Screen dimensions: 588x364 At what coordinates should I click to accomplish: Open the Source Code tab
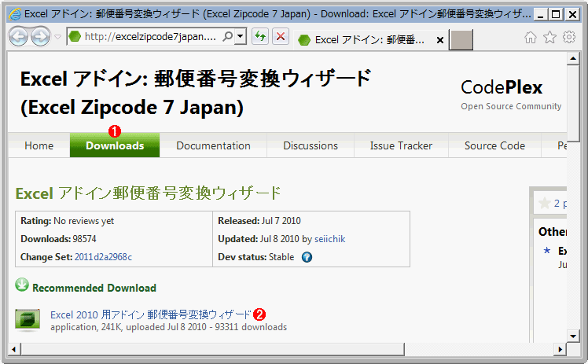[x=494, y=145]
